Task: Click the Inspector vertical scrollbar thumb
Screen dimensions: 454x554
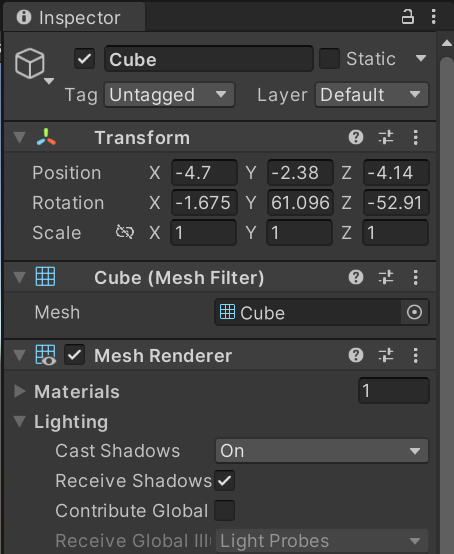Action: click(x=447, y=304)
